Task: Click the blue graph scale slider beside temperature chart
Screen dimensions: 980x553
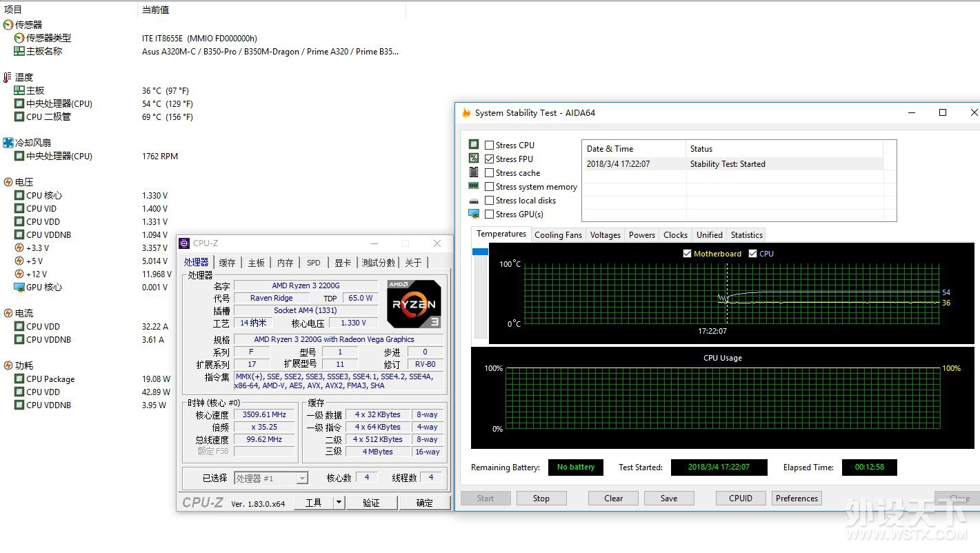Action: (480, 252)
